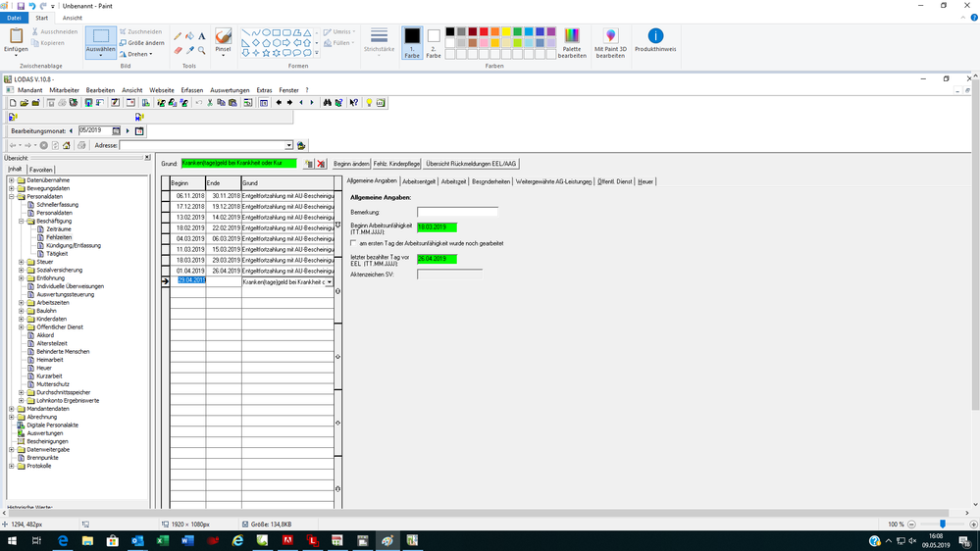Image resolution: width=980 pixels, height=551 pixels.
Task: Expand the Mandantendaten tree node
Action: pyautogui.click(x=11, y=409)
